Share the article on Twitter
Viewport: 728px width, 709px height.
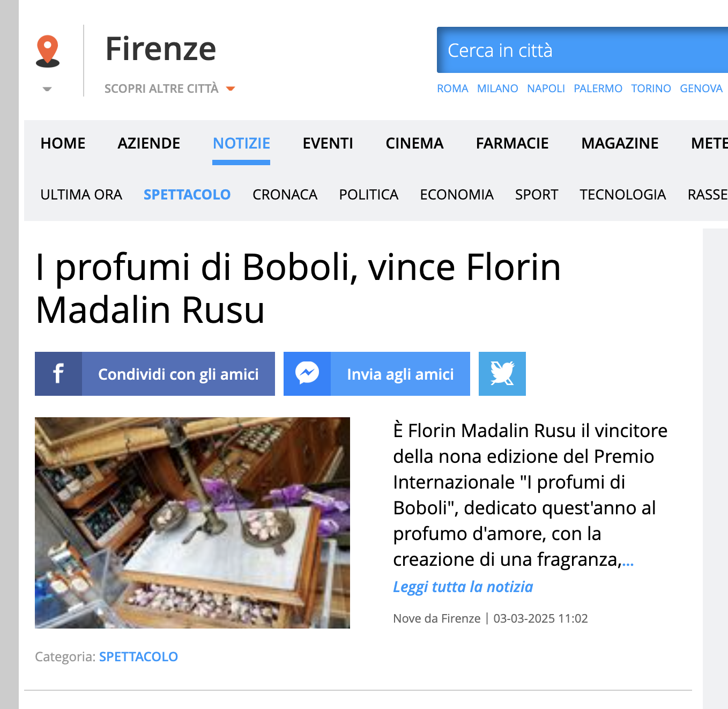(x=502, y=374)
